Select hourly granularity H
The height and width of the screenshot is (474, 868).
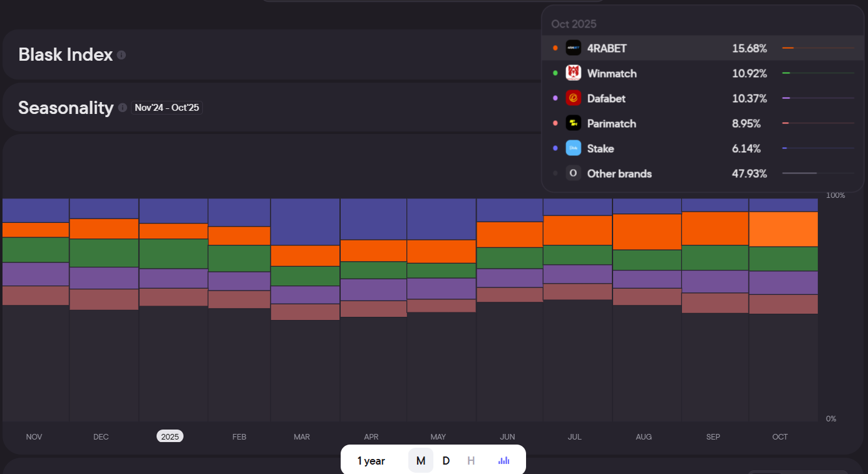click(x=471, y=461)
